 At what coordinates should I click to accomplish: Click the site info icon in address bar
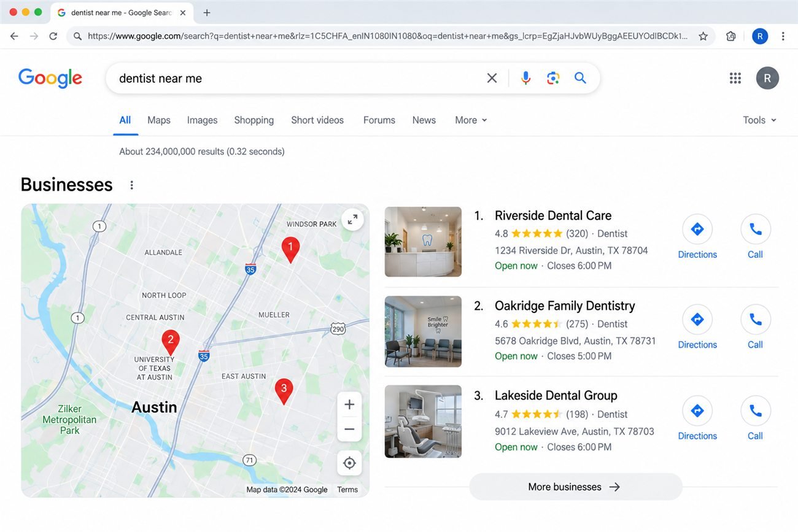point(77,36)
